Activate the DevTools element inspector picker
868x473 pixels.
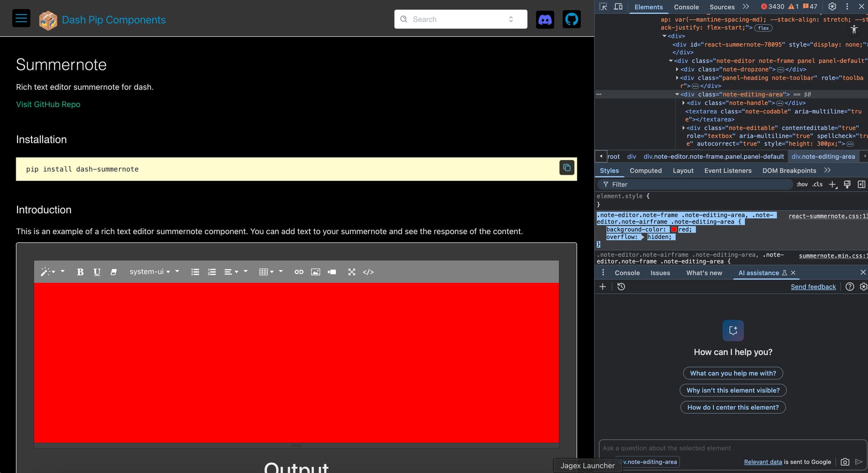coord(603,6)
